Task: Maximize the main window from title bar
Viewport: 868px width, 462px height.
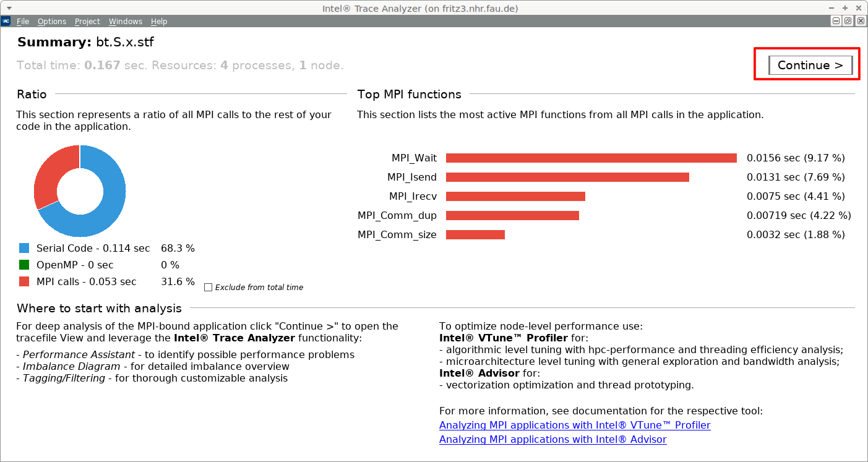Action: [845, 8]
